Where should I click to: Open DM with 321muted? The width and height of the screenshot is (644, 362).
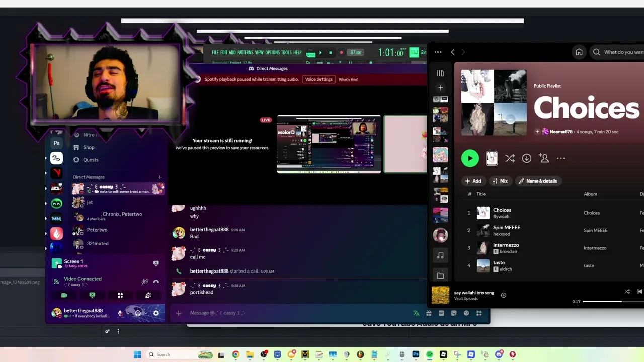click(x=118, y=243)
